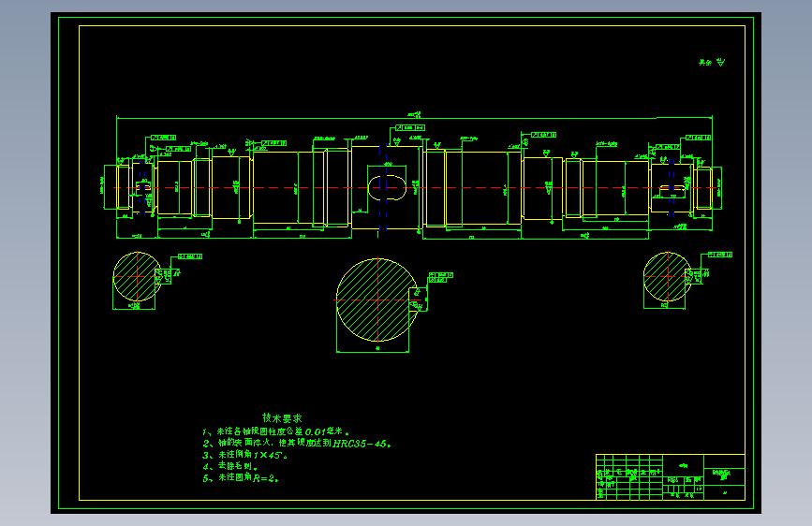The height and width of the screenshot is (526, 812).
Task: Select the right hatched cross-section circle
Action: pos(668,276)
